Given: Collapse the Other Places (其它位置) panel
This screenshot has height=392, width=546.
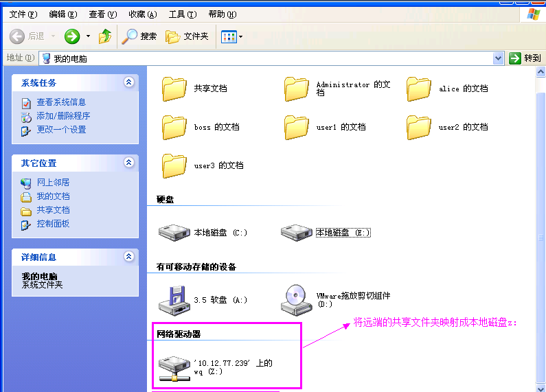Looking at the screenshot, I should [128, 163].
